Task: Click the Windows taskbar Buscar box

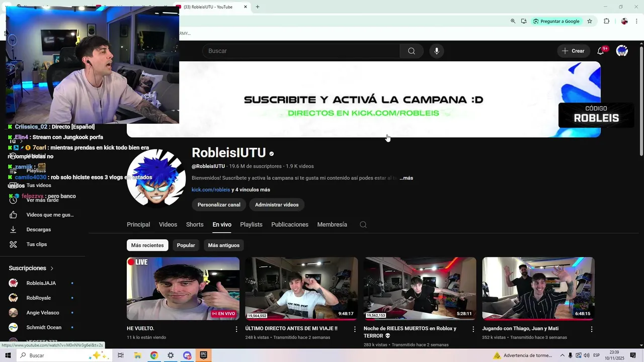Action: (64, 355)
